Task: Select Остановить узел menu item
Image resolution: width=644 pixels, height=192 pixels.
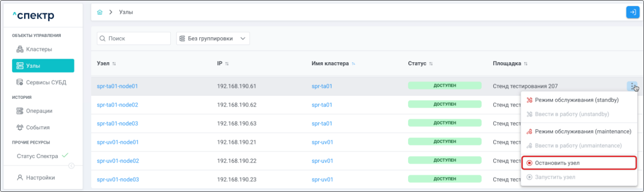Action: click(579, 163)
